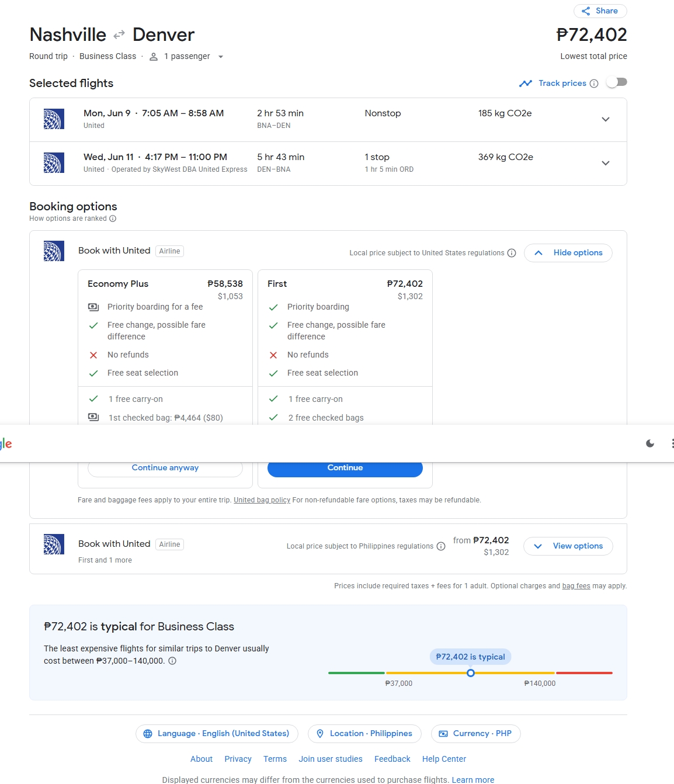Change Location Philippines setting
Viewport: 674px width, 784px height.
click(x=364, y=734)
